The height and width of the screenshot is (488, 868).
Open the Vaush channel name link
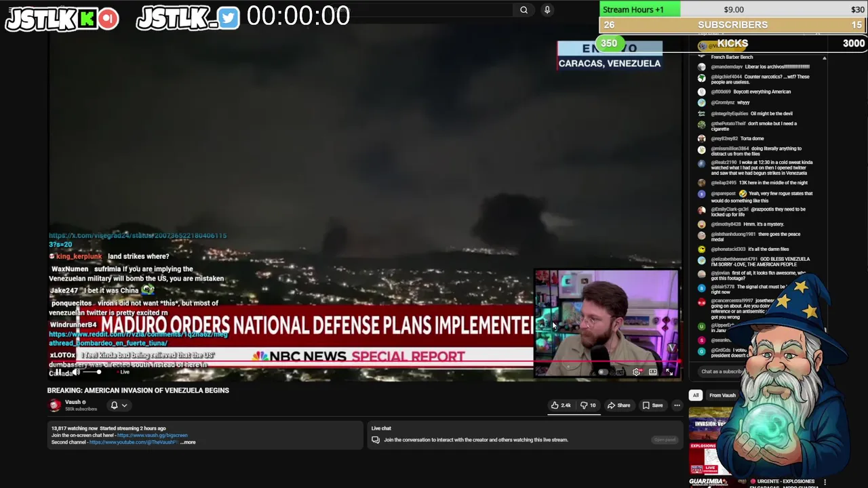pos(73,403)
